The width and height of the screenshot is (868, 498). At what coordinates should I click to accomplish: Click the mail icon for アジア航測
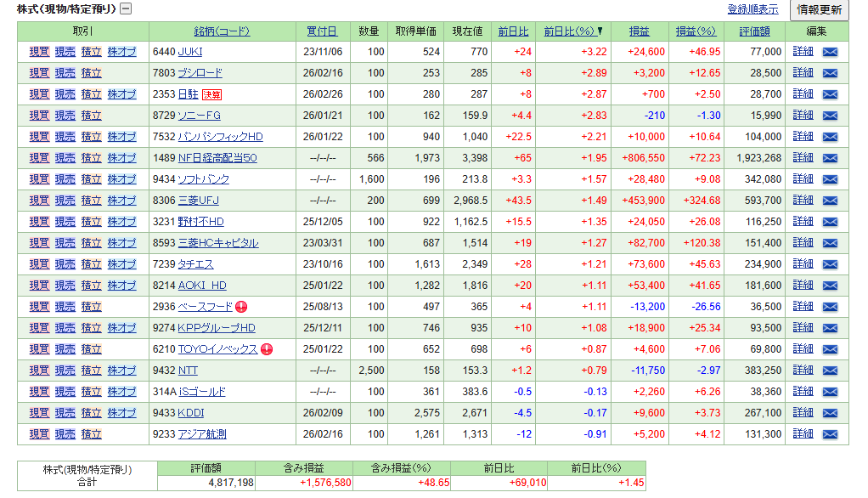pos(830,434)
